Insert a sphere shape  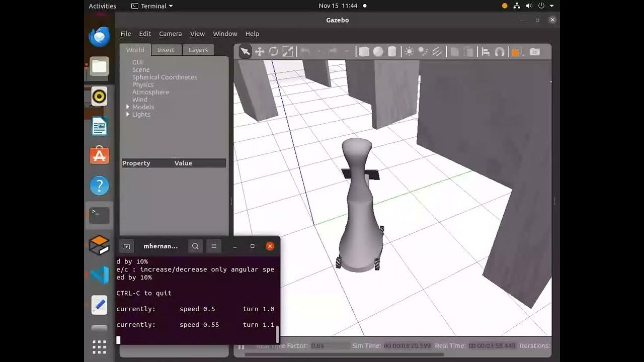tap(378, 52)
